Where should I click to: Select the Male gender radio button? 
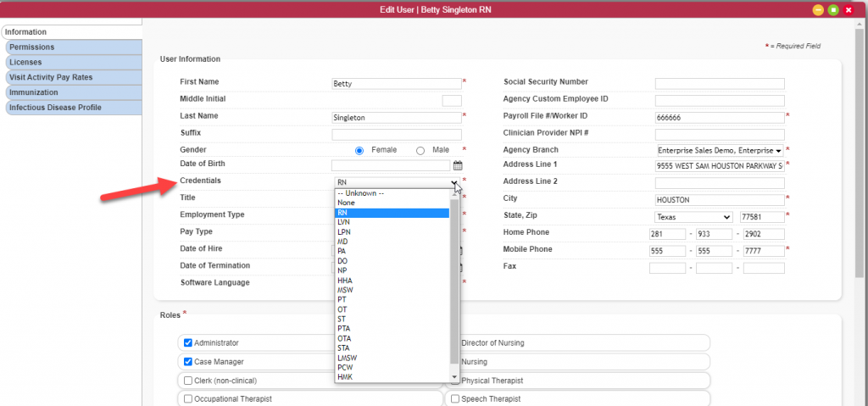click(420, 150)
